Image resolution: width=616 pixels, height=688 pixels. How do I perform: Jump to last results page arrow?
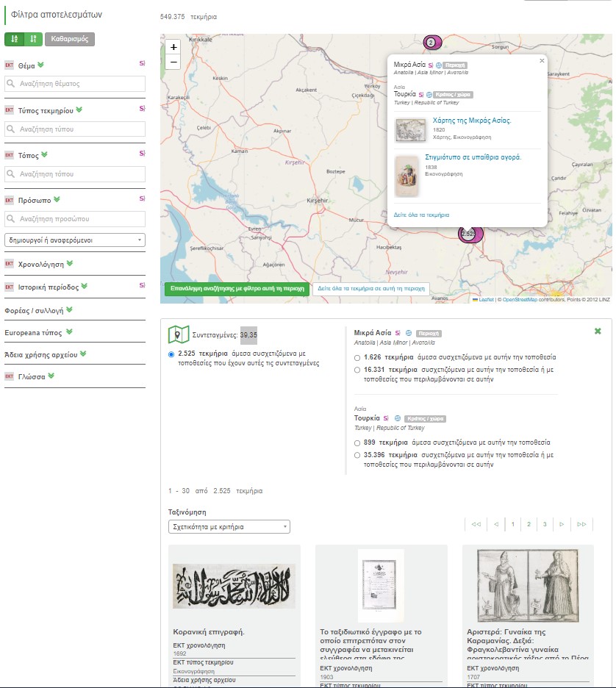(x=581, y=524)
